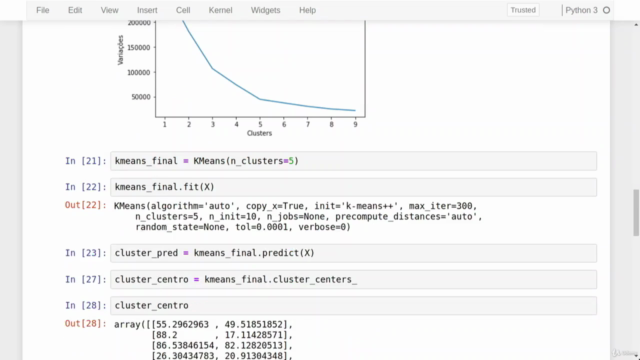The image size is (640, 360).
Task: Select cell In [21] code field
Action: tap(353, 161)
